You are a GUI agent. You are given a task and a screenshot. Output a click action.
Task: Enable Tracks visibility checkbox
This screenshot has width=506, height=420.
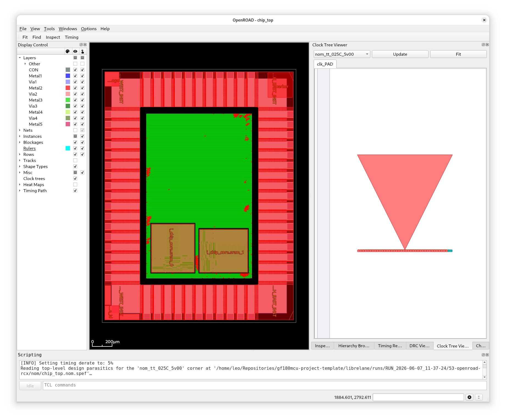pos(75,160)
